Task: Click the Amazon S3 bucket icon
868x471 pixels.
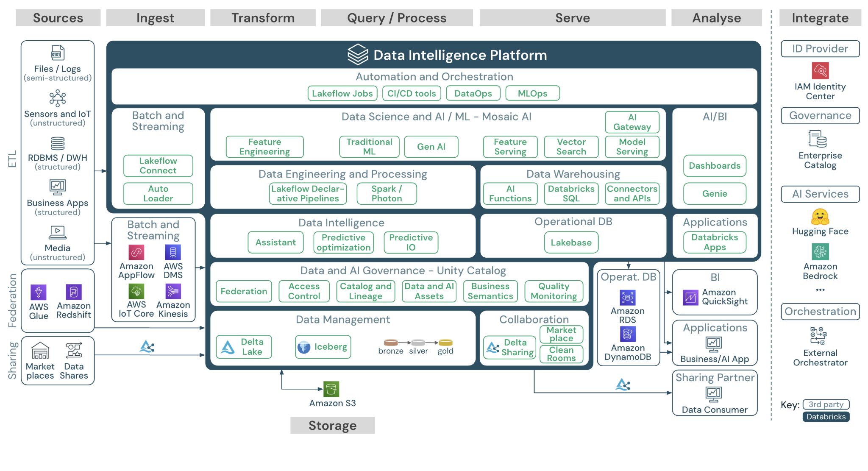Action: 331,388
